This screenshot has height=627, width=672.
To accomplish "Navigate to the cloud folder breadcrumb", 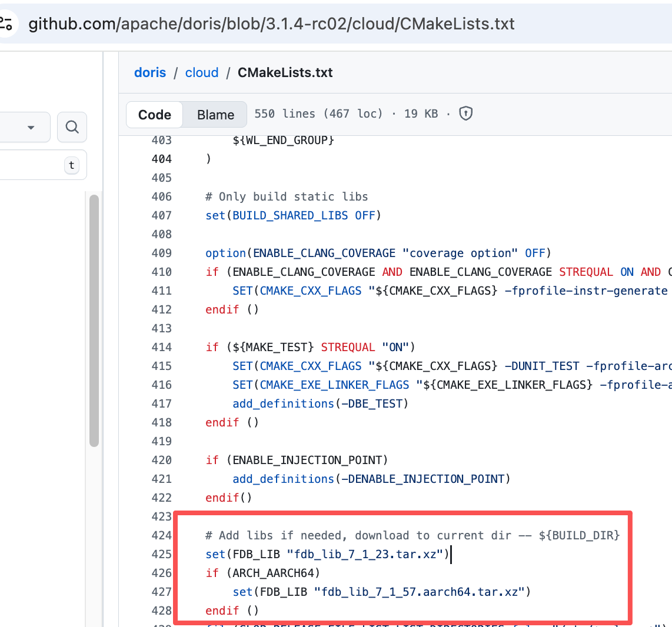I will [x=202, y=72].
